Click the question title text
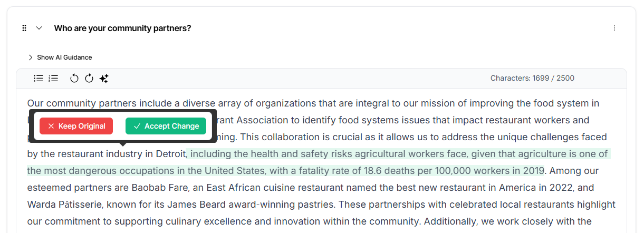This screenshot has height=233, width=644. pyautogui.click(x=122, y=28)
